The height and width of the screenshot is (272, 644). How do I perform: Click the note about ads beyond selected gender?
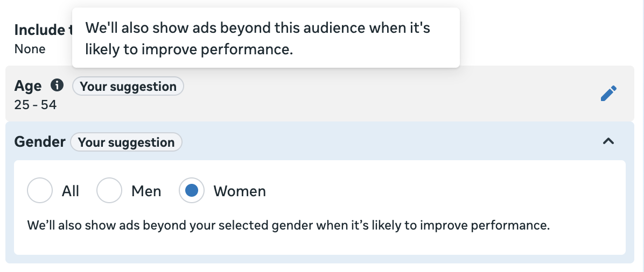coord(288,225)
